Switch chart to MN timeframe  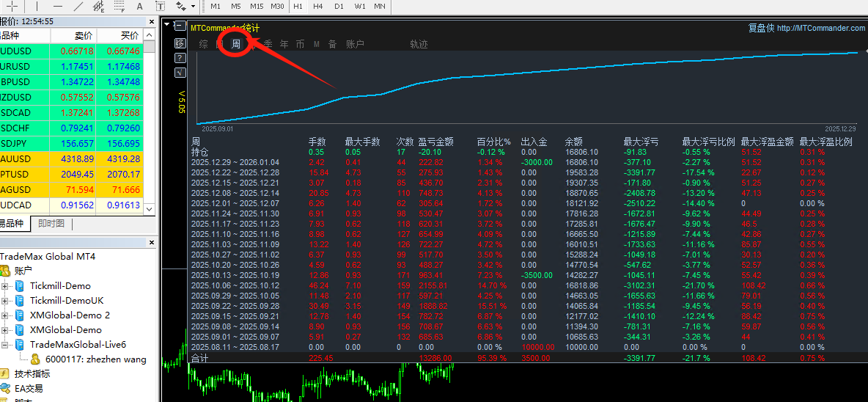coord(380,6)
